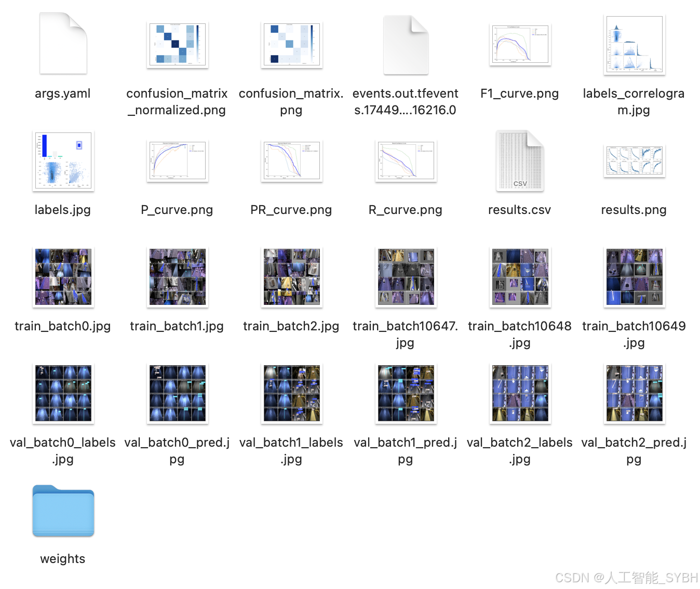Select the results.png thumbnail

tap(635, 160)
